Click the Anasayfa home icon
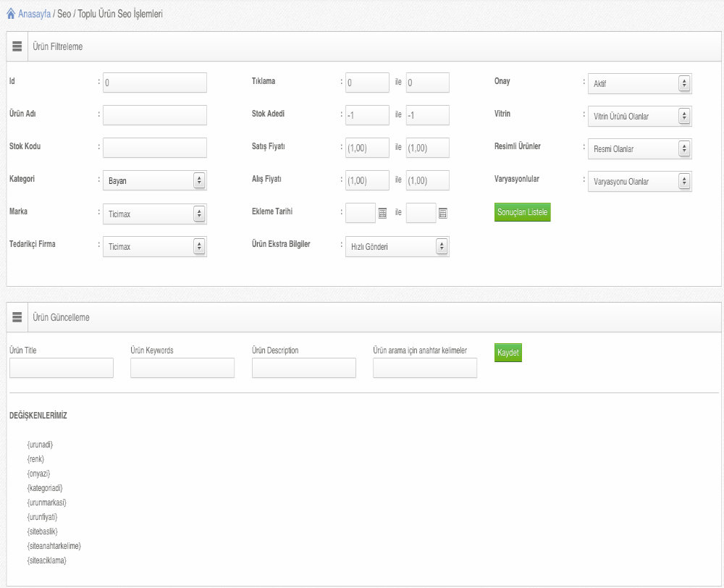724x588 pixels. tap(11, 14)
